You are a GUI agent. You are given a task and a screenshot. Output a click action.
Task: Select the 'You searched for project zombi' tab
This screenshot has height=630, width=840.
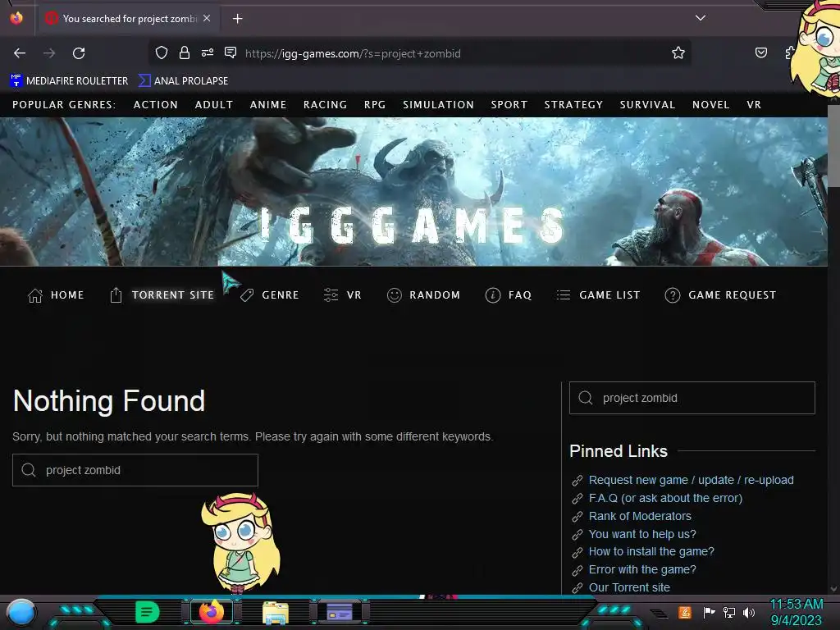(x=129, y=19)
